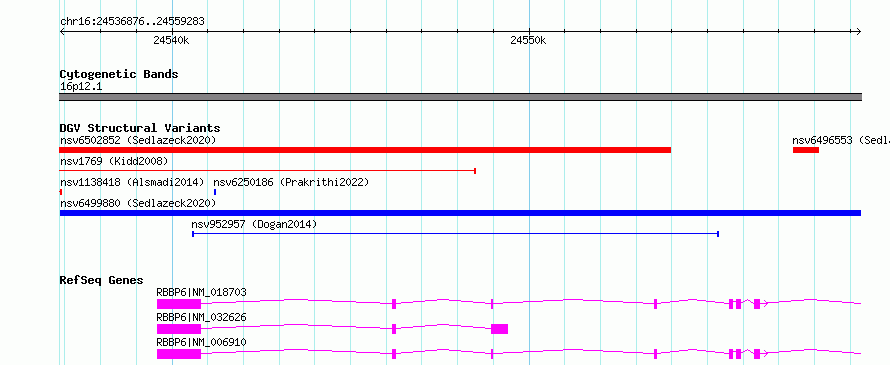The height and width of the screenshot is (365, 890).
Task: Select the small blue nsv6250186 variant marker
Action: coord(215,192)
